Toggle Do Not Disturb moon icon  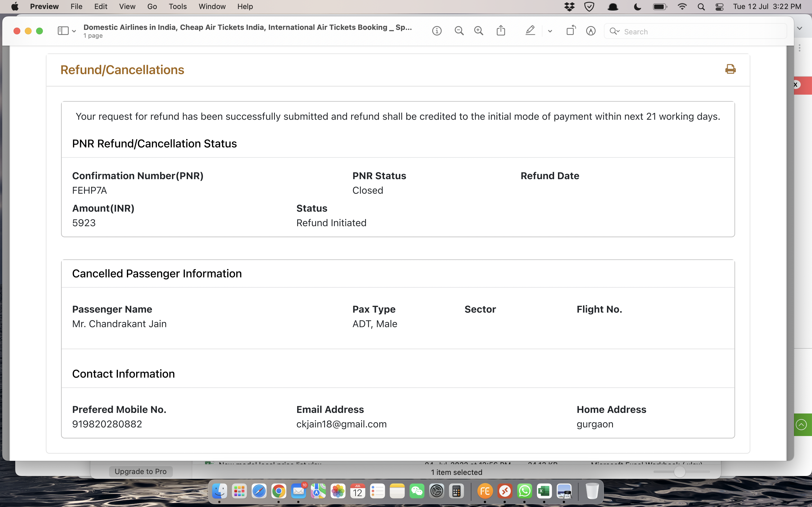point(637,7)
